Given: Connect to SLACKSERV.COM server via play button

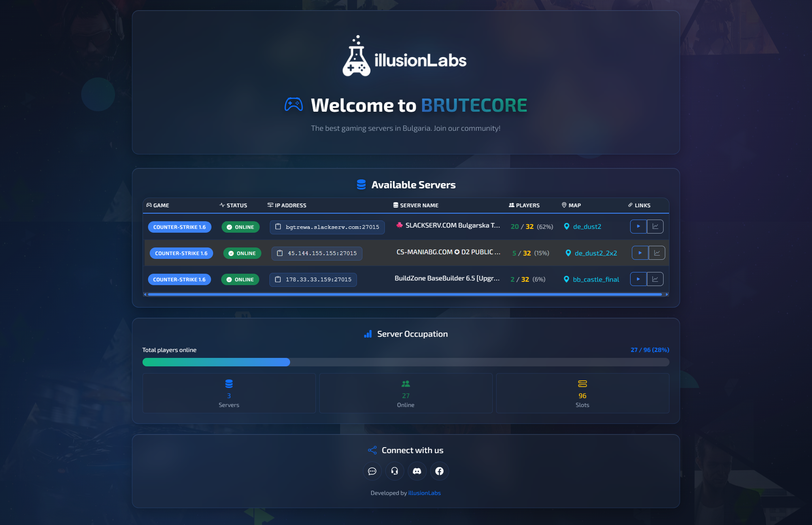Looking at the screenshot, I should (638, 226).
